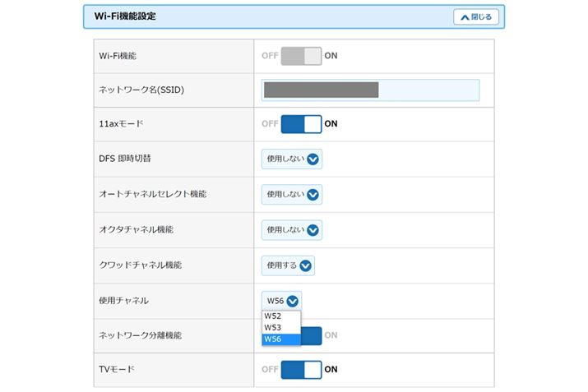
Task: Click the chevron arrow in 使用チャネル dropdown
Action: pos(293,301)
